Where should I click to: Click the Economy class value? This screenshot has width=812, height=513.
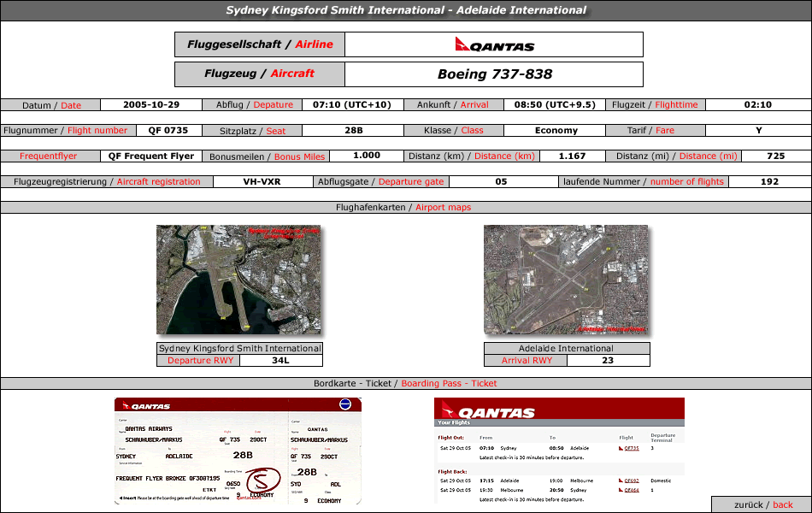click(556, 131)
